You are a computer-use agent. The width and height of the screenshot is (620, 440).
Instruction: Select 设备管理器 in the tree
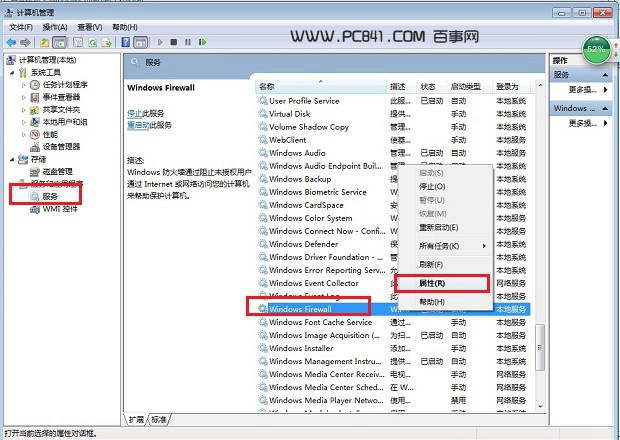pyautogui.click(x=61, y=147)
